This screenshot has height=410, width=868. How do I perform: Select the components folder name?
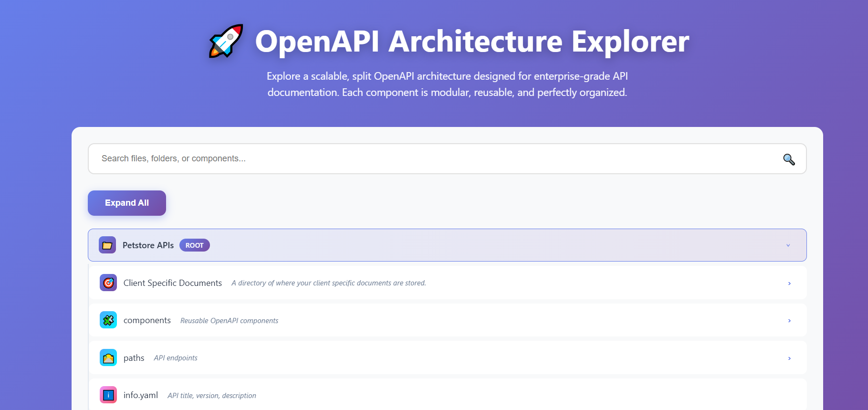coord(147,320)
